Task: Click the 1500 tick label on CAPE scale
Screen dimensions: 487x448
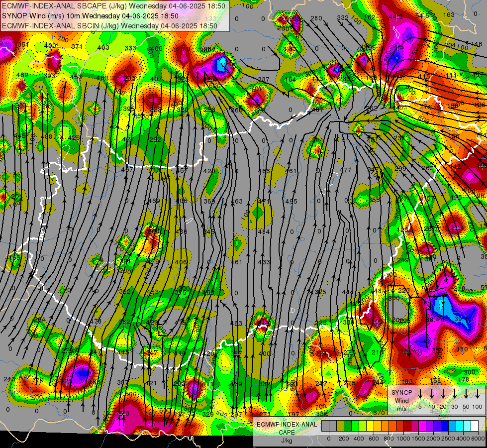Action: click(x=418, y=439)
